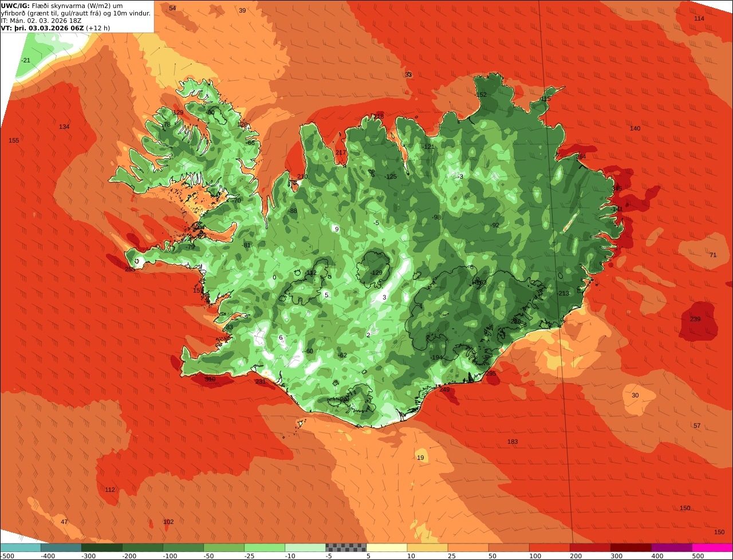Image resolution: width=733 pixels, height=560 pixels.
Task: Click the '30' ocean value
Action: [635, 395]
